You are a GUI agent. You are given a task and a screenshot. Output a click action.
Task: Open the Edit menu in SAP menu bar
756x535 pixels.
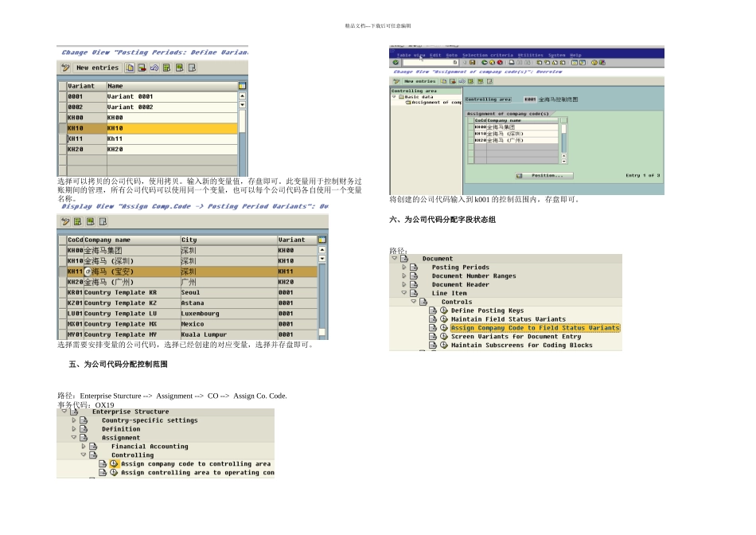coord(435,55)
